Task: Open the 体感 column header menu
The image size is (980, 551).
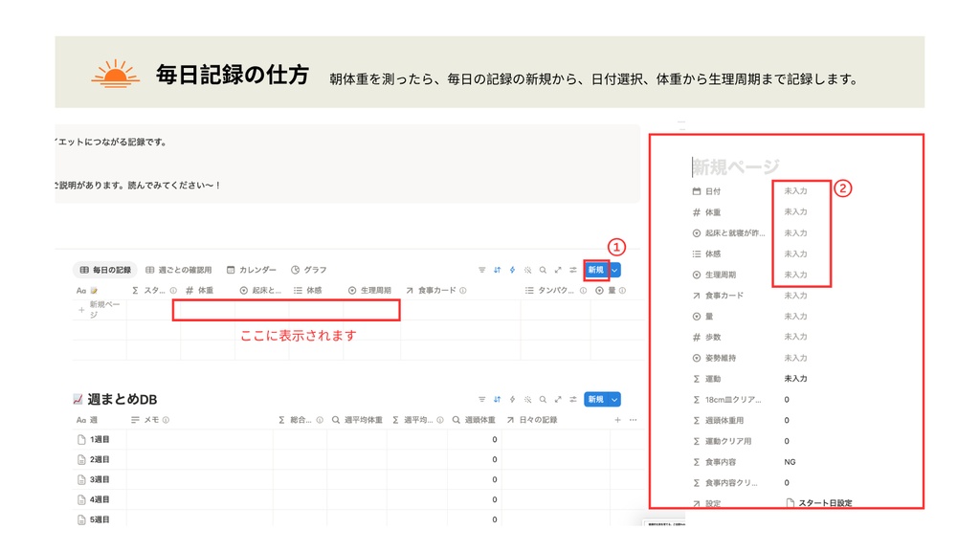Action: pos(308,291)
